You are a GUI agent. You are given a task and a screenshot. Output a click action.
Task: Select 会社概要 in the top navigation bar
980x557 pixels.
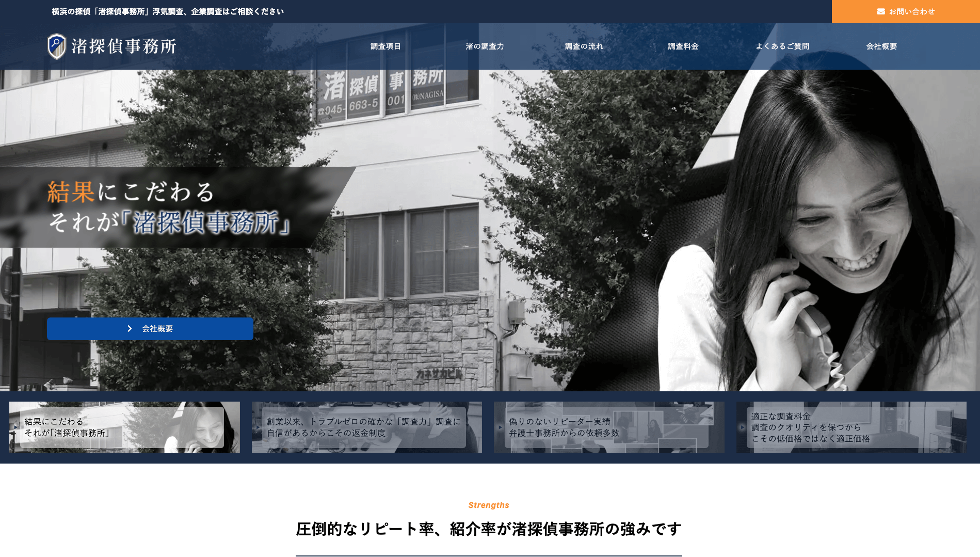point(881,46)
